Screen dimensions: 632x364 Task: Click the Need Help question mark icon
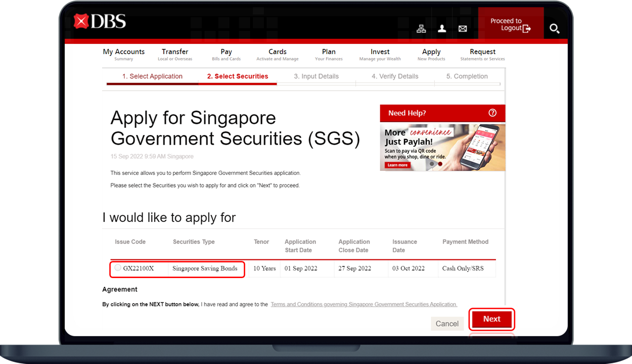[x=492, y=113]
